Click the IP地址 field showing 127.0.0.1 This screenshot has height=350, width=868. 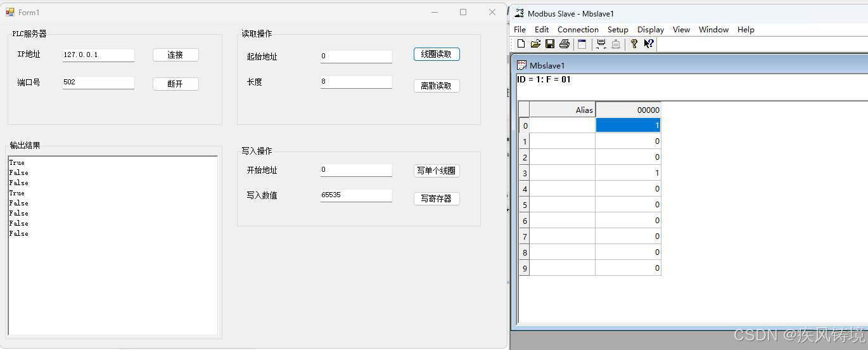pyautogui.click(x=98, y=55)
